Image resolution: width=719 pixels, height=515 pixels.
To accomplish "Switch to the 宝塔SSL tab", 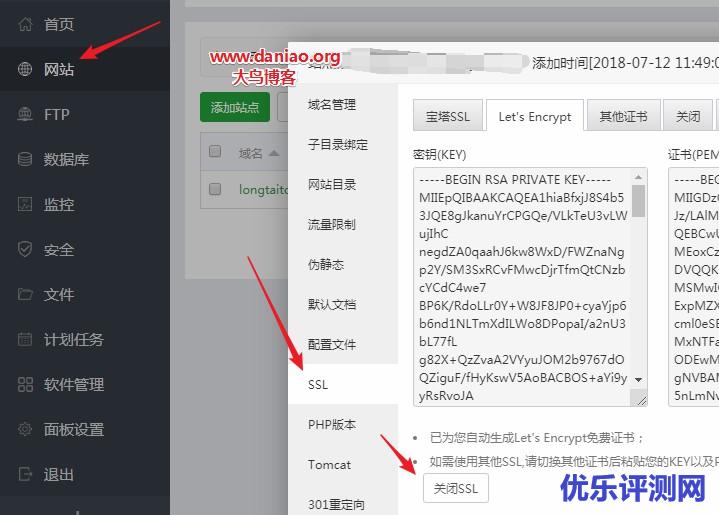I will tap(448, 116).
